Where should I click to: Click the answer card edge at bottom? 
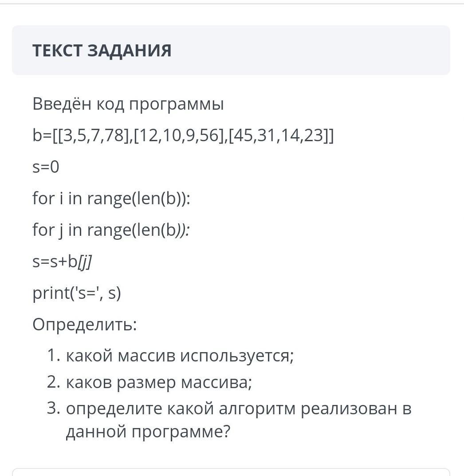[231, 472]
